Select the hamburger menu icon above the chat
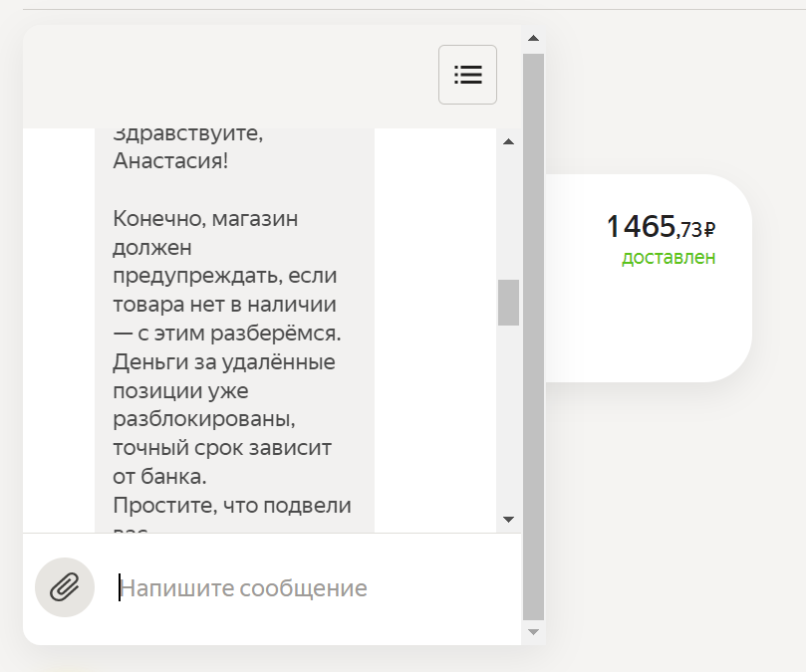 click(x=467, y=75)
